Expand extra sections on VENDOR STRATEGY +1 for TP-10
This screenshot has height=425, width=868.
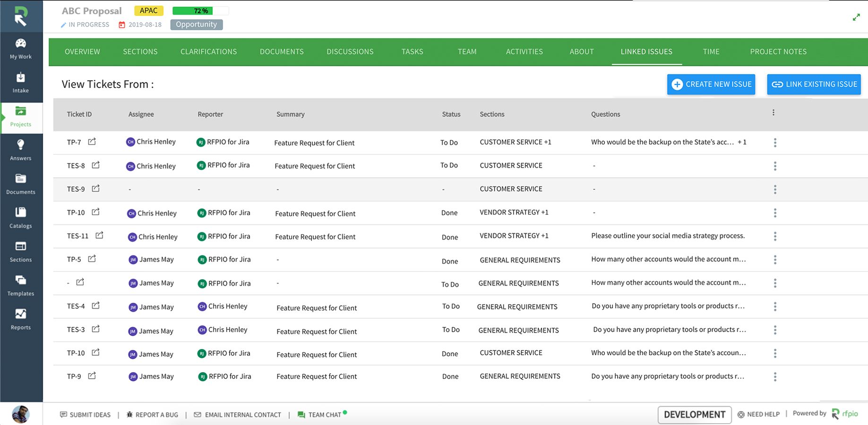(x=545, y=212)
